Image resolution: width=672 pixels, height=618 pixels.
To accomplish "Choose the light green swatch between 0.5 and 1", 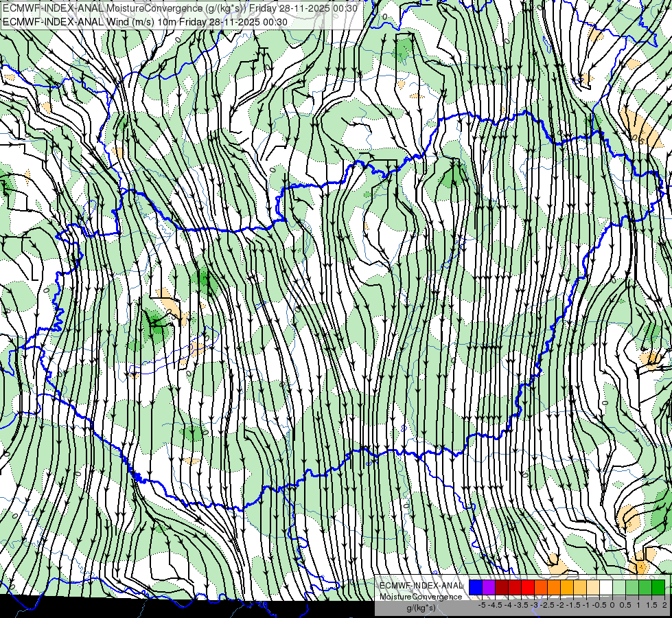I will 632,587.
